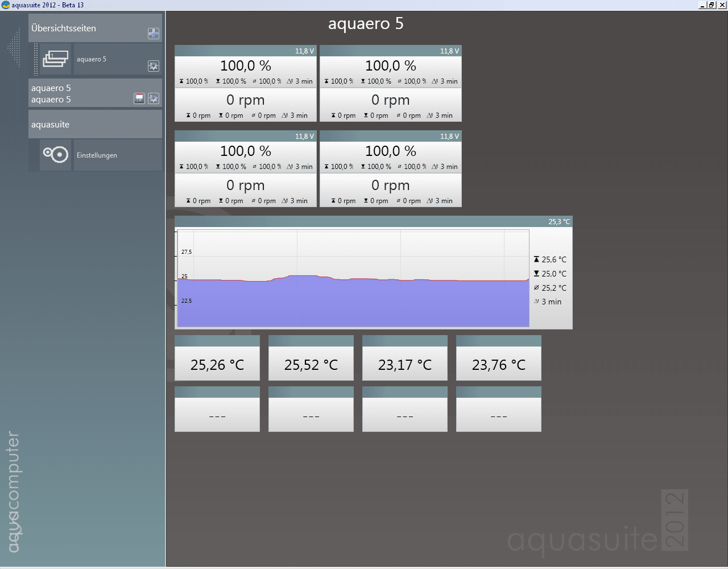Select the 23,76 °C temperature tile
Viewport: 728px width, 569px height.
click(499, 358)
